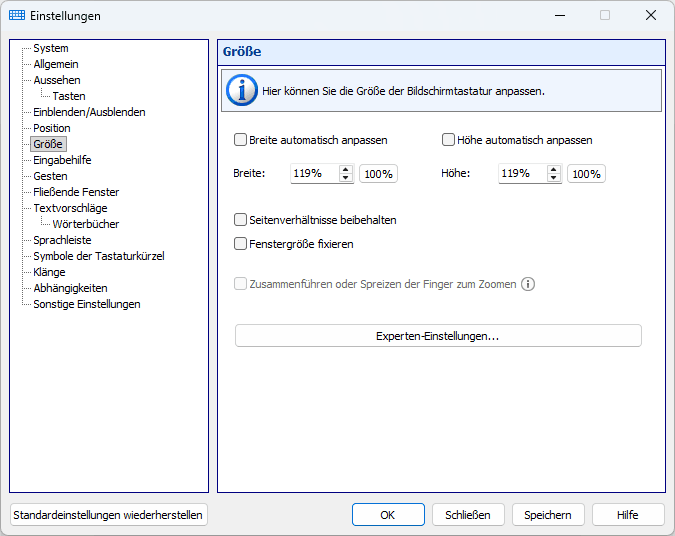Open Eingabehilfe settings
The width and height of the screenshot is (675, 536).
[62, 160]
